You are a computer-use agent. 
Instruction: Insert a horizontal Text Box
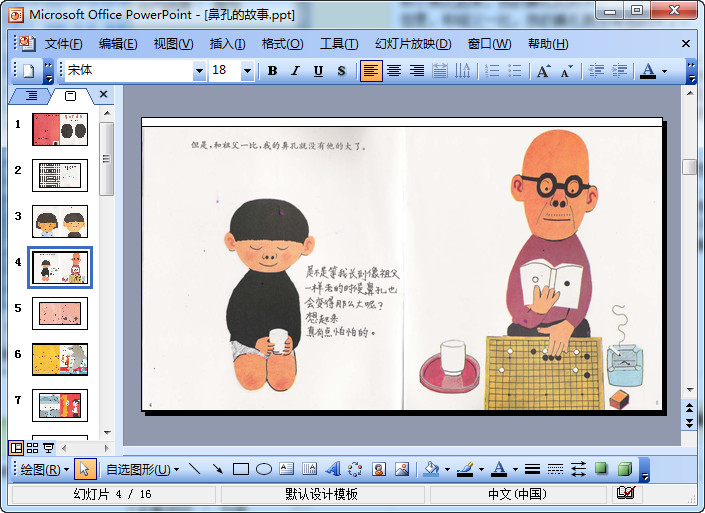[286, 469]
